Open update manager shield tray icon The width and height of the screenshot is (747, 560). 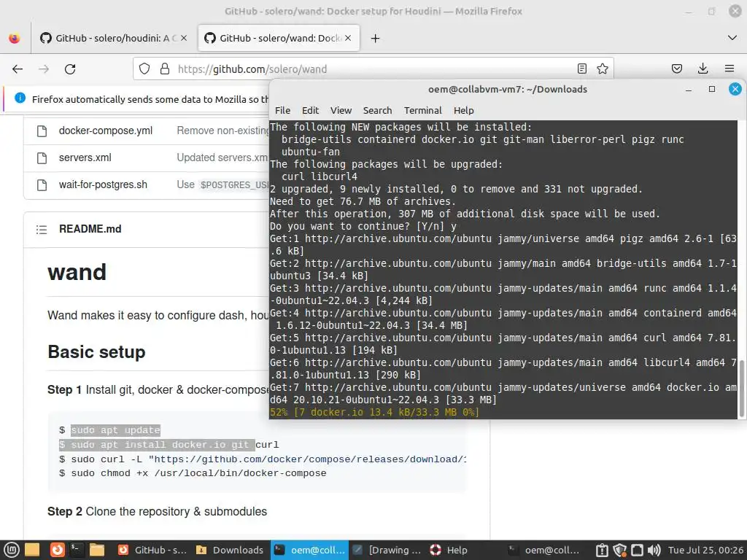(x=620, y=550)
